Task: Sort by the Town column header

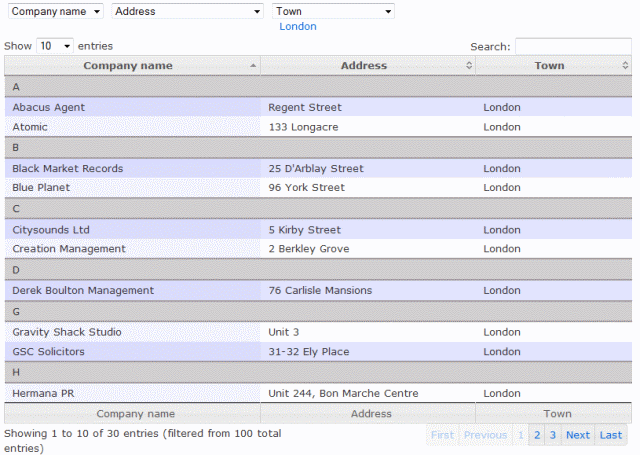Action: (553, 66)
